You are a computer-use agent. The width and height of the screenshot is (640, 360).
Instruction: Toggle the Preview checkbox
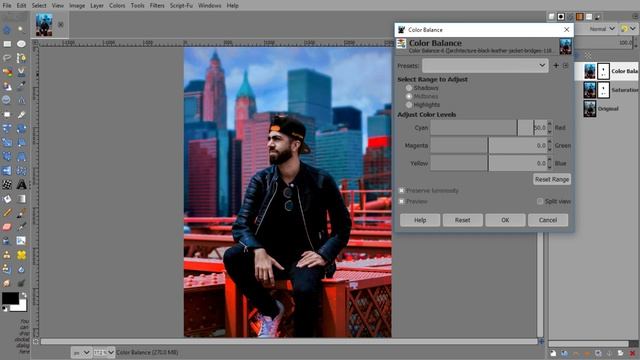[x=402, y=201]
